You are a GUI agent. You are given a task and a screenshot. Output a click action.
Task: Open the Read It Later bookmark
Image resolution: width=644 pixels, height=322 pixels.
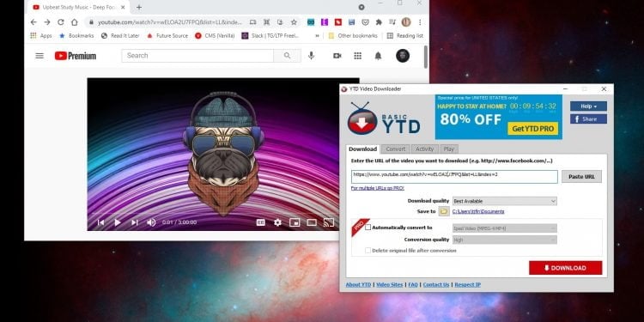(x=120, y=36)
